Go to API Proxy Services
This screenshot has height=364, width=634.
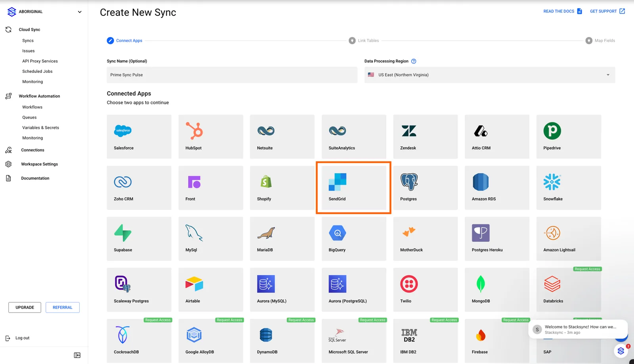40,61
